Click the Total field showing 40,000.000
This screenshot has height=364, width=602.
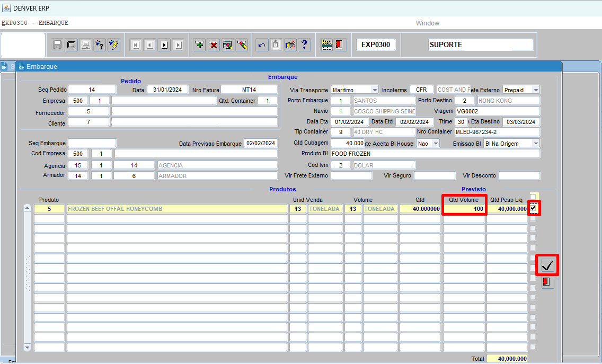(507, 359)
